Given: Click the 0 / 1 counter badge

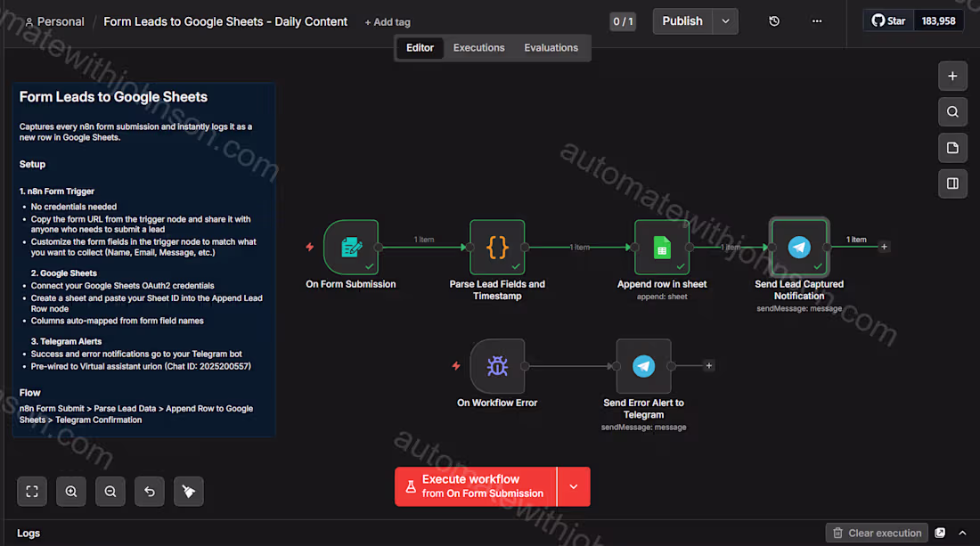Looking at the screenshot, I should [x=623, y=22].
